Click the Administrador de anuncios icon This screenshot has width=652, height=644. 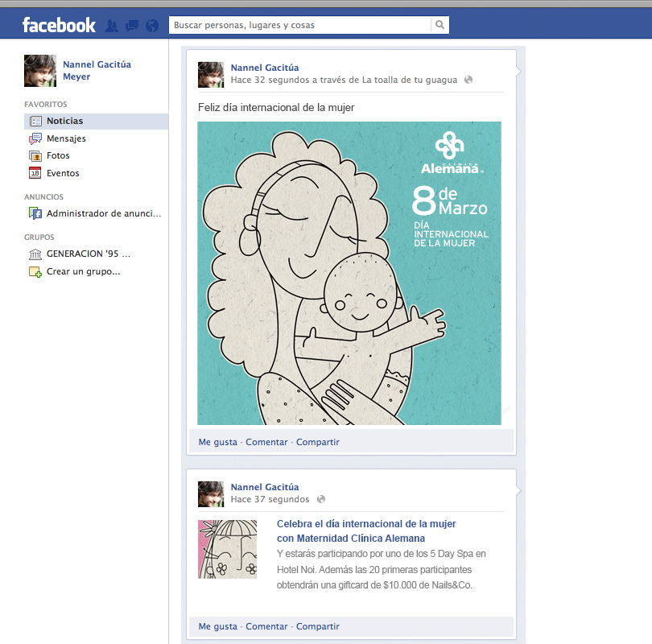(x=35, y=213)
